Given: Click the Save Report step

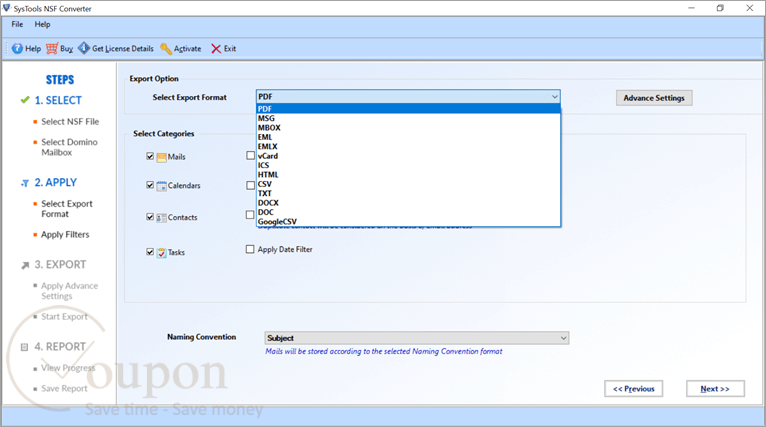Looking at the screenshot, I should [64, 388].
